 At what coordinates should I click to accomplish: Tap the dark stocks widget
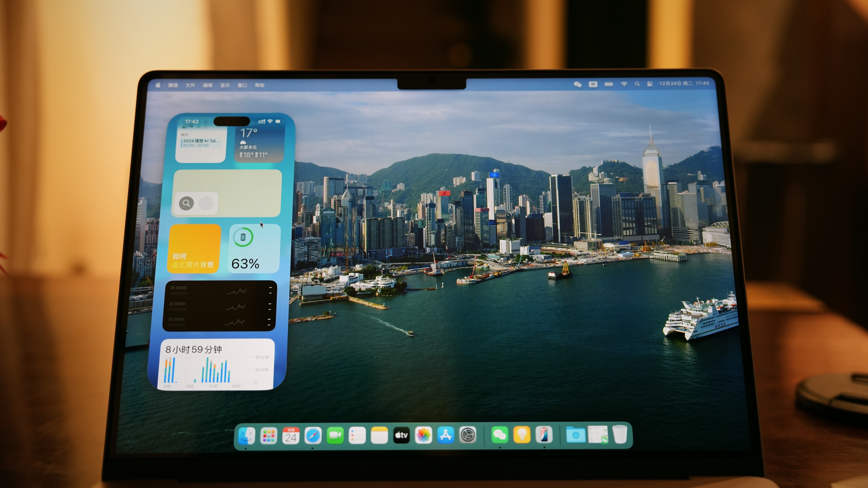point(220,306)
